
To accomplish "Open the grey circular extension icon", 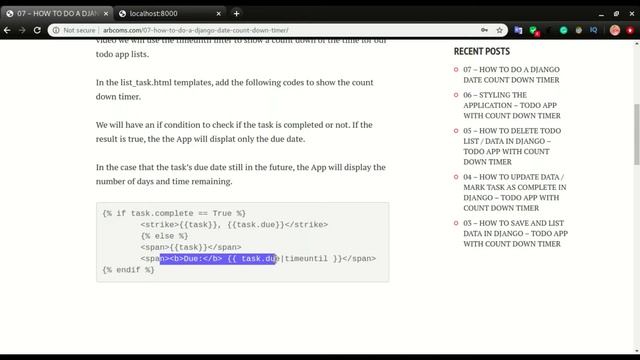I will [579, 30].
